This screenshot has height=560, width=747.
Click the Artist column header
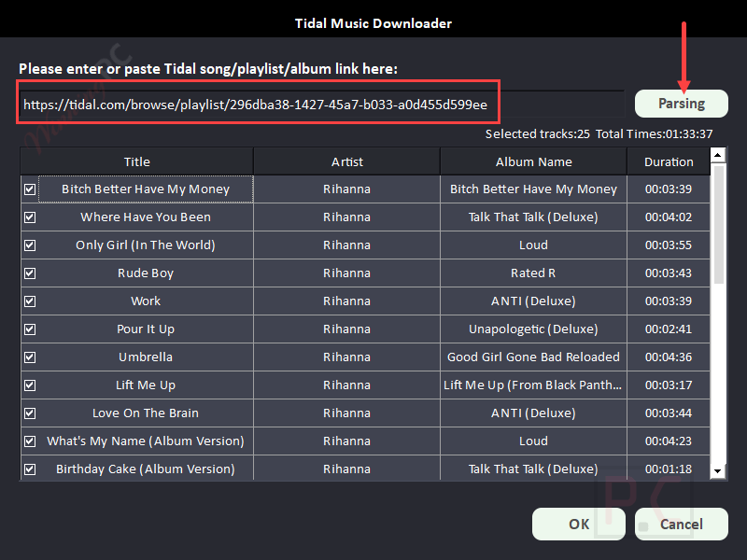point(346,161)
